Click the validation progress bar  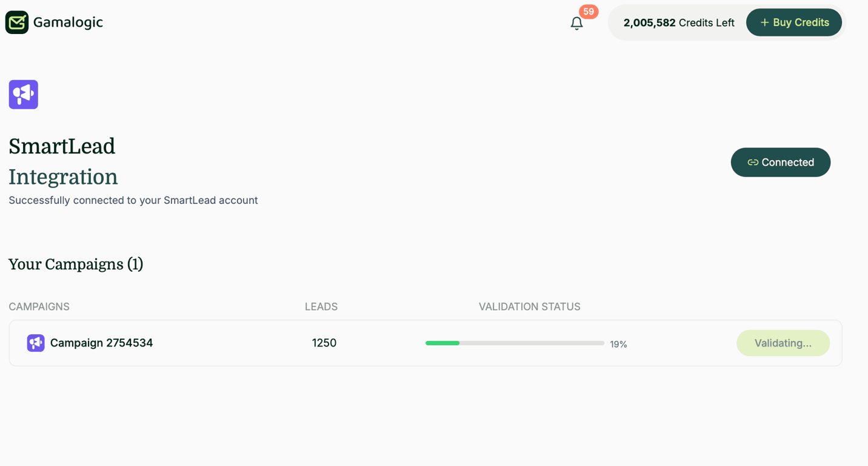tap(514, 343)
